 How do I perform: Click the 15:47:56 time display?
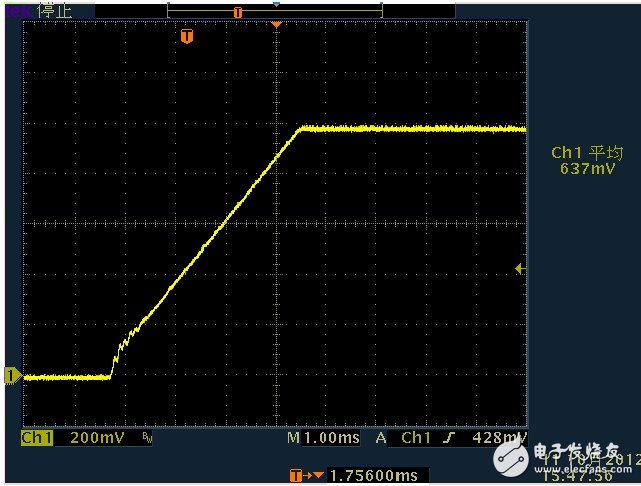pos(601,477)
